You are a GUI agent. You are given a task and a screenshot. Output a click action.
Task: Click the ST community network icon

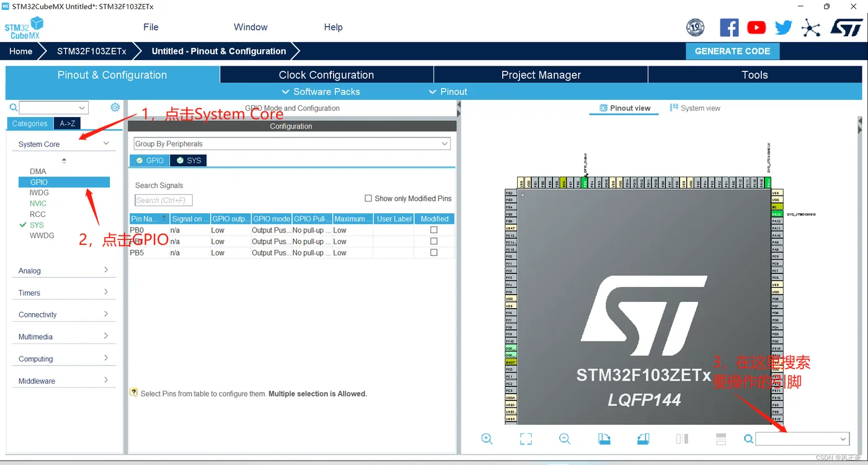[x=810, y=27]
